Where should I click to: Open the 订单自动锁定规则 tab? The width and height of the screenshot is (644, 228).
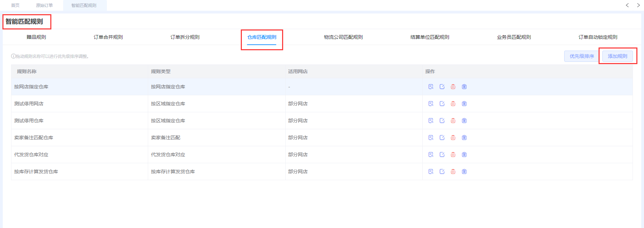(x=598, y=37)
